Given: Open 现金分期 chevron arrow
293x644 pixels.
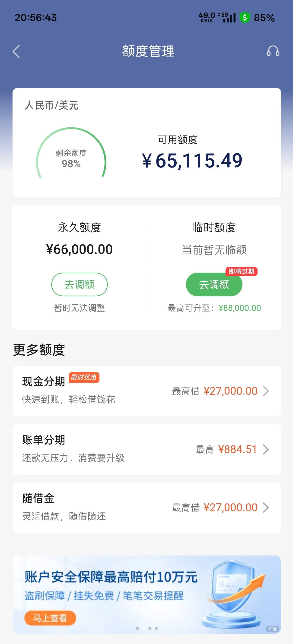Looking at the screenshot, I should click(x=266, y=391).
